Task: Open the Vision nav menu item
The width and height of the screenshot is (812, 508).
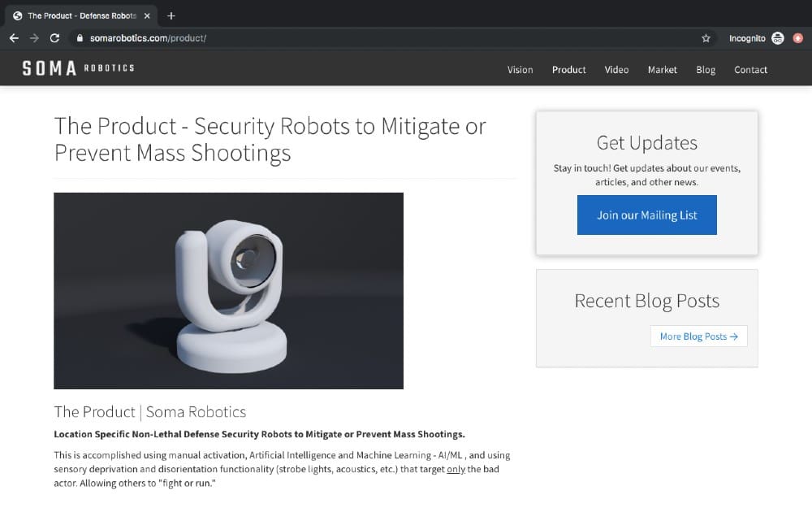Action: pos(520,70)
